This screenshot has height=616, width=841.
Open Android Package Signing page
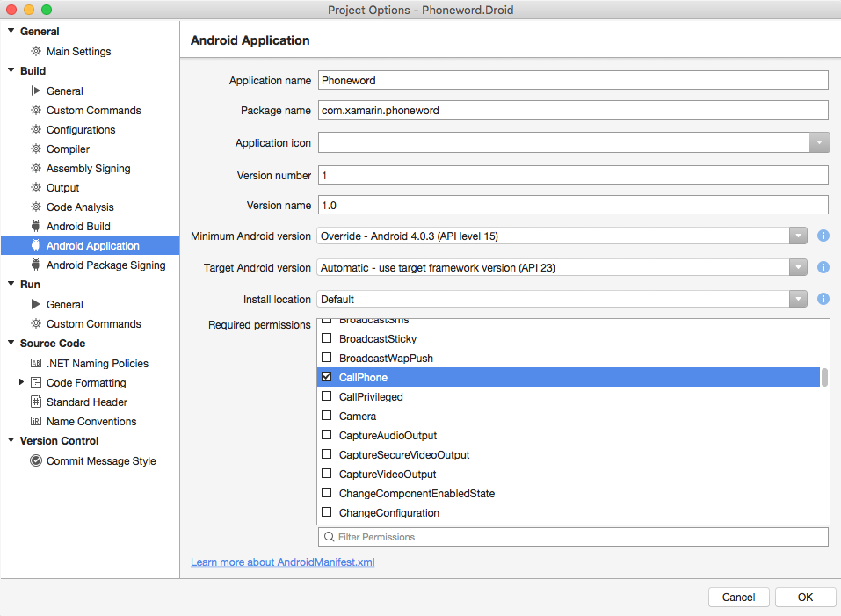tap(105, 265)
